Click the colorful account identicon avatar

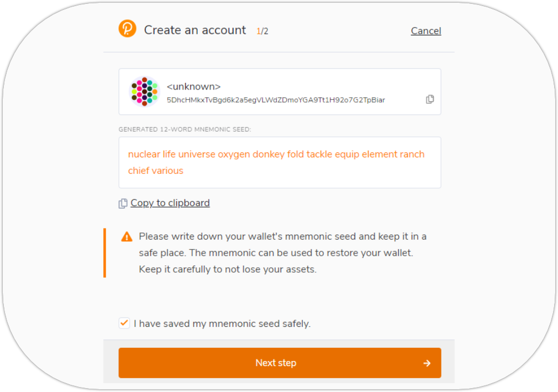(x=144, y=92)
